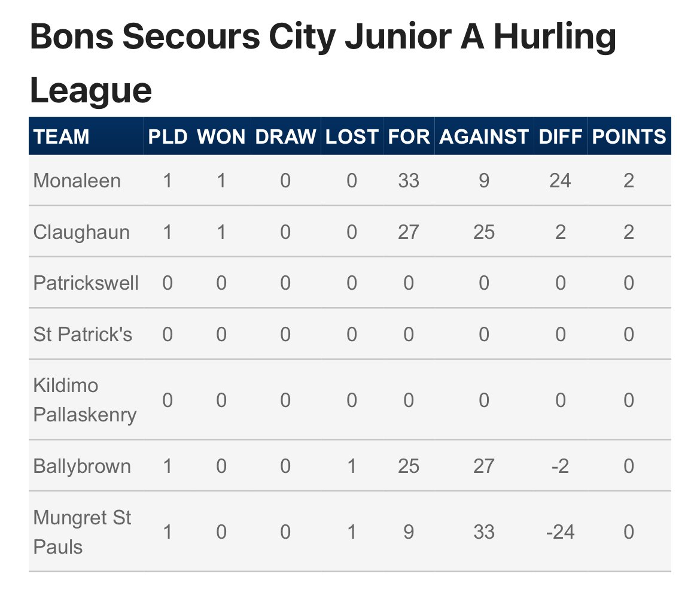Click Claughaun's 27 points-for cell
The height and width of the screenshot is (589, 700).
click(409, 232)
